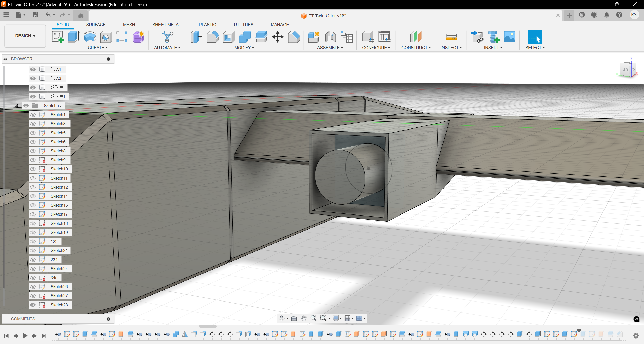The image size is (644, 344).
Task: Collapse the Sketches folder tree arrow
Action: [x=17, y=106]
